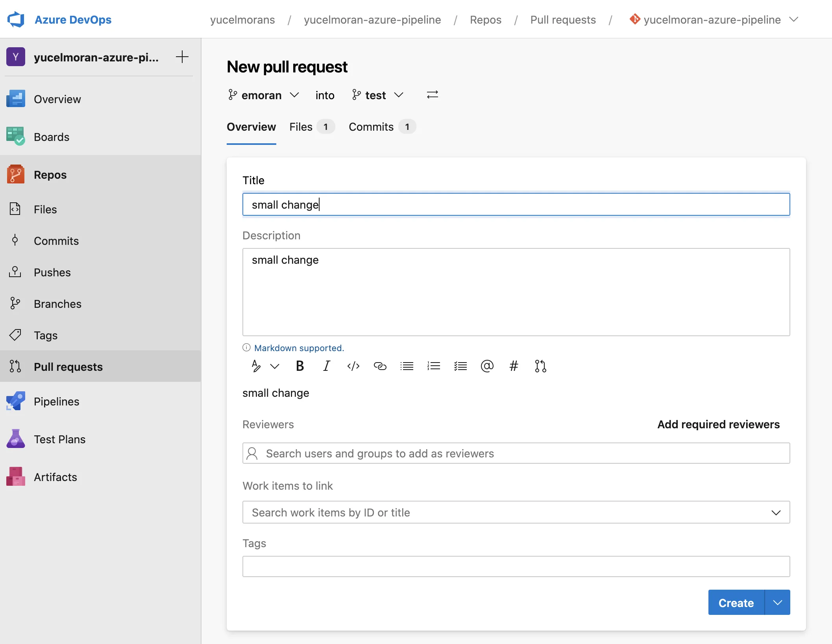Screen dimensions: 832x644
Task: Focus the Title input field
Action: (x=516, y=204)
